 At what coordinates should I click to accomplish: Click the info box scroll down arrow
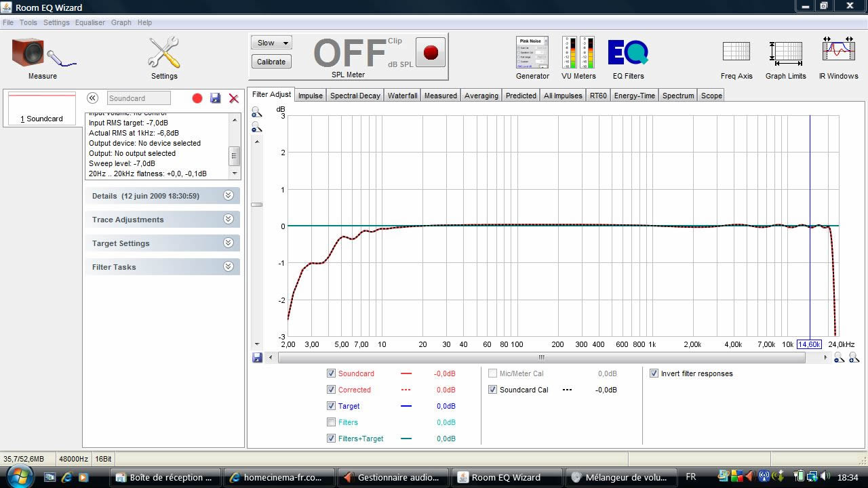coord(235,173)
